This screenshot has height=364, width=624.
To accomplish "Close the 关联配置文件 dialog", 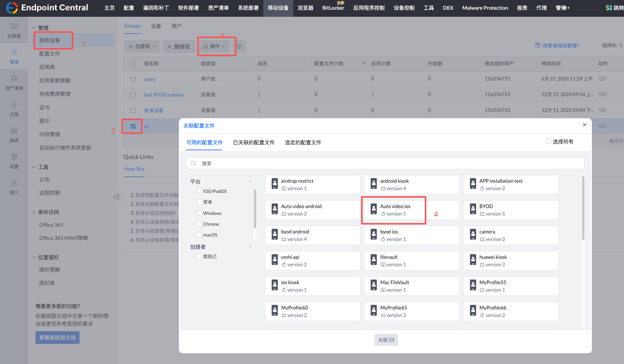I will (x=584, y=125).
